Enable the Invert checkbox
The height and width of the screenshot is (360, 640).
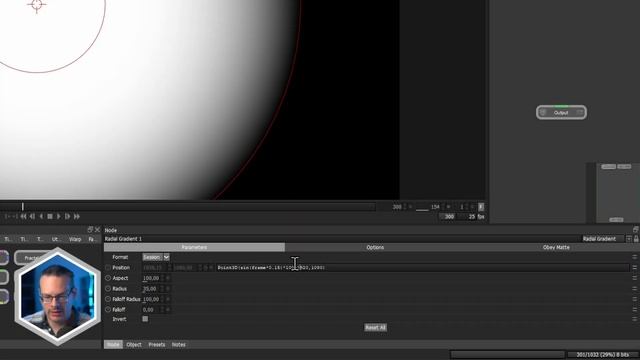[145, 319]
